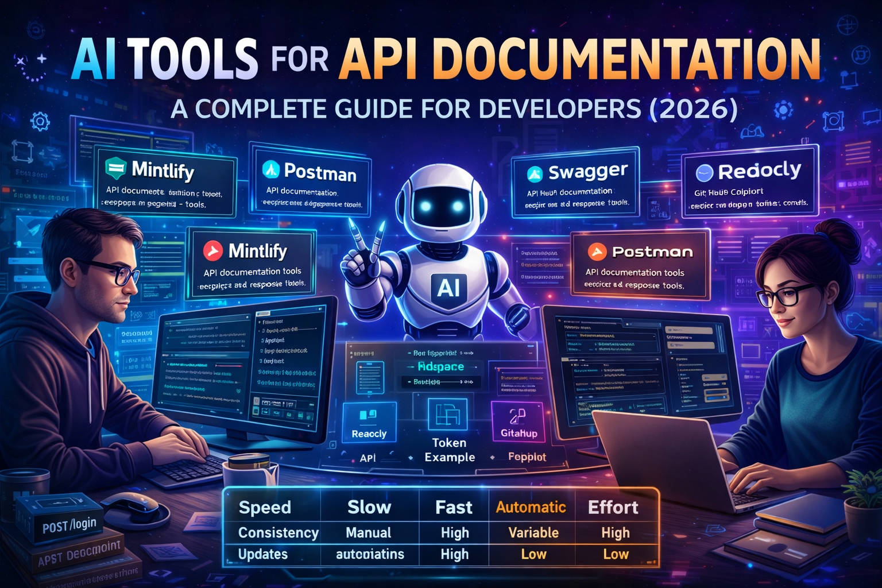The height and width of the screenshot is (588, 882).
Task: Expand the Postman API tools card
Action: (x=637, y=264)
